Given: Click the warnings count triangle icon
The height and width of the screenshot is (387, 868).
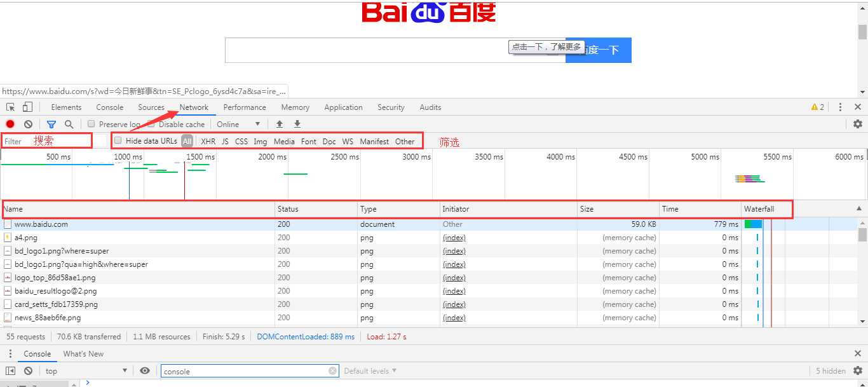Looking at the screenshot, I should click(815, 107).
